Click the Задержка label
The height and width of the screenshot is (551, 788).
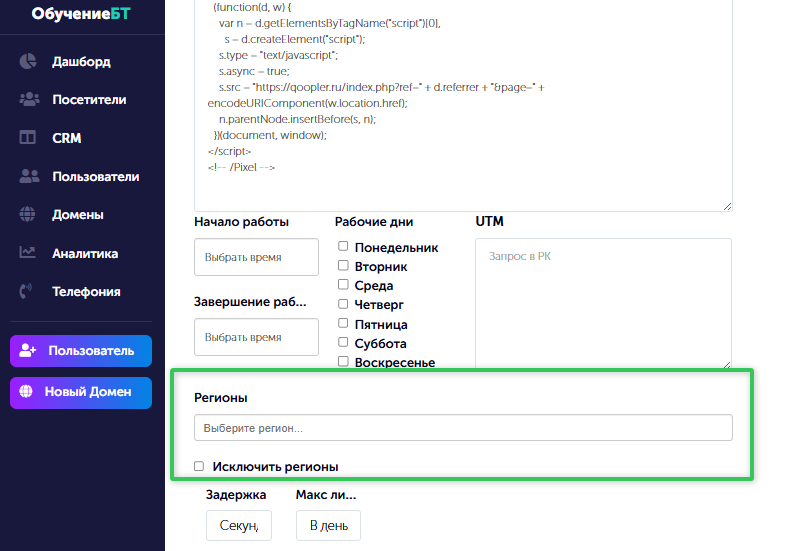pos(236,495)
